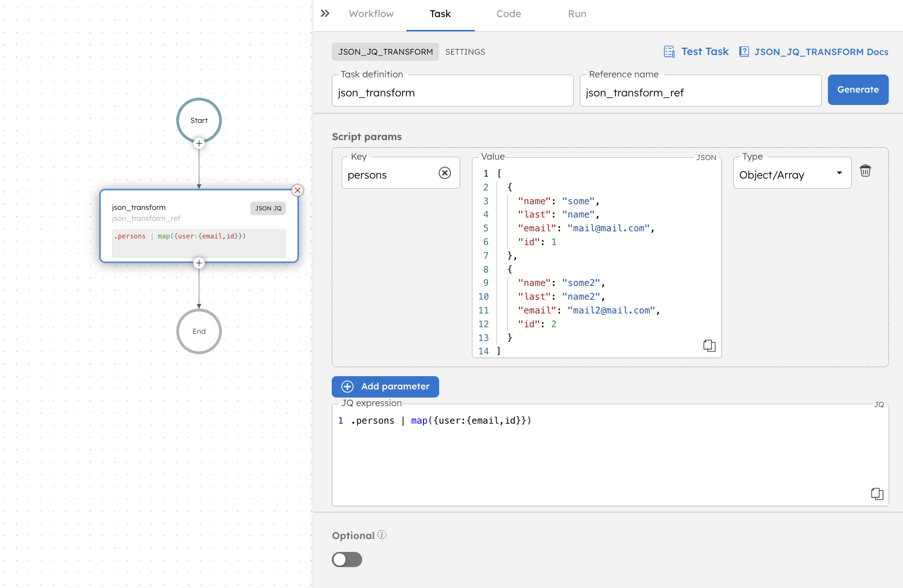Viewport: 903px width, 588px height.
Task: Click the JSON JQ badge on node
Action: point(268,208)
